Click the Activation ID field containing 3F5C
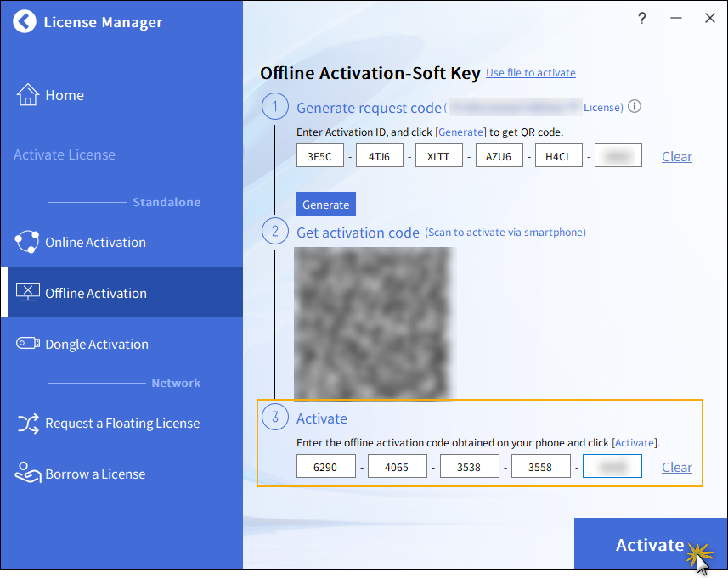The image size is (728, 578). pos(318,156)
